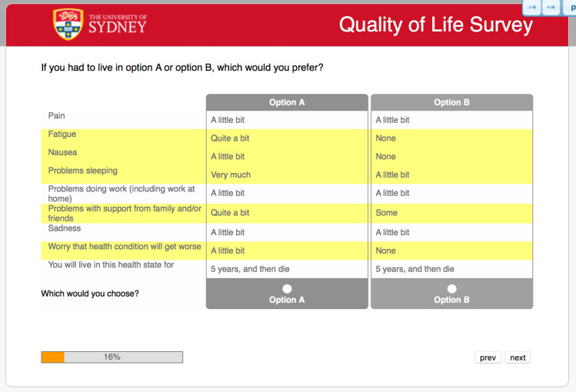
Task: Jump to first page arrow icon
Action: pos(532,8)
